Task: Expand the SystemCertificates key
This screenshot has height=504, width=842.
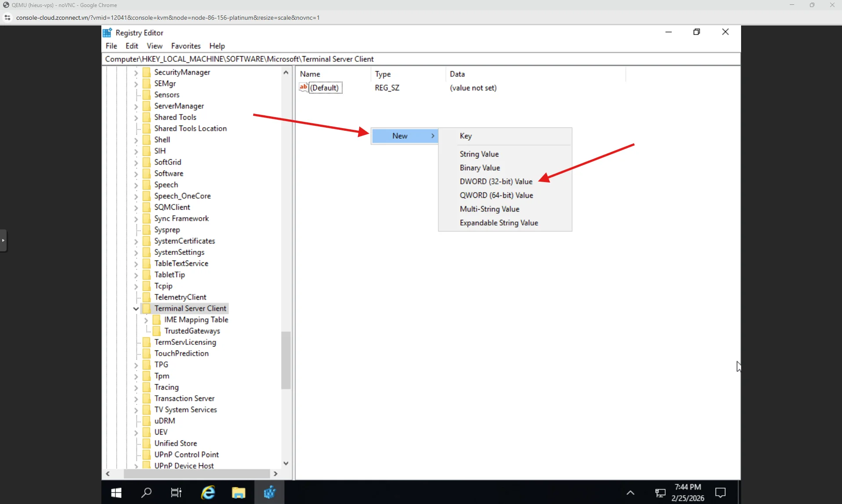Action: click(136, 241)
